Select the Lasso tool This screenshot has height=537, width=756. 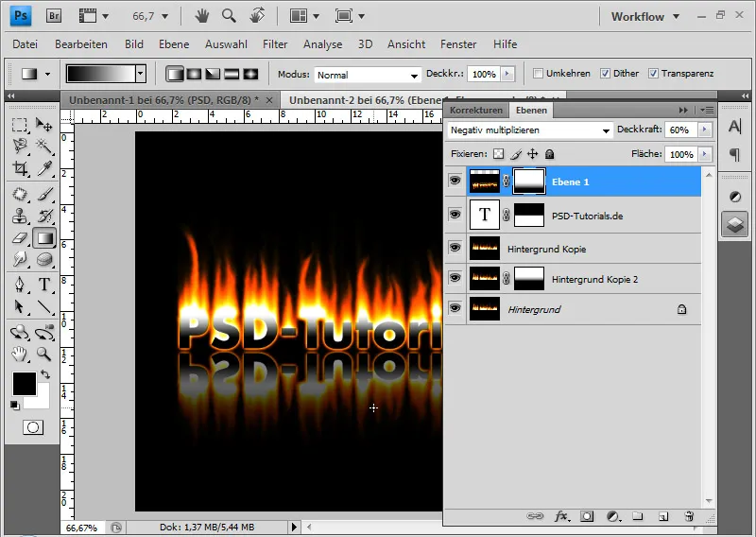19,146
